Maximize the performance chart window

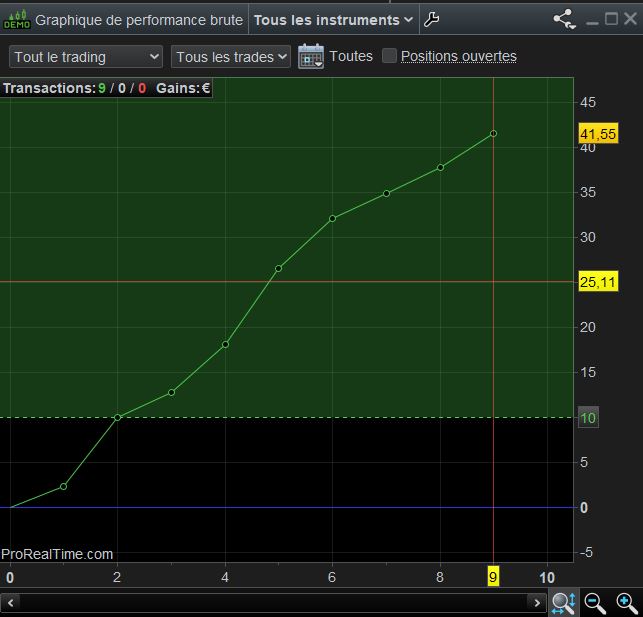(611, 19)
